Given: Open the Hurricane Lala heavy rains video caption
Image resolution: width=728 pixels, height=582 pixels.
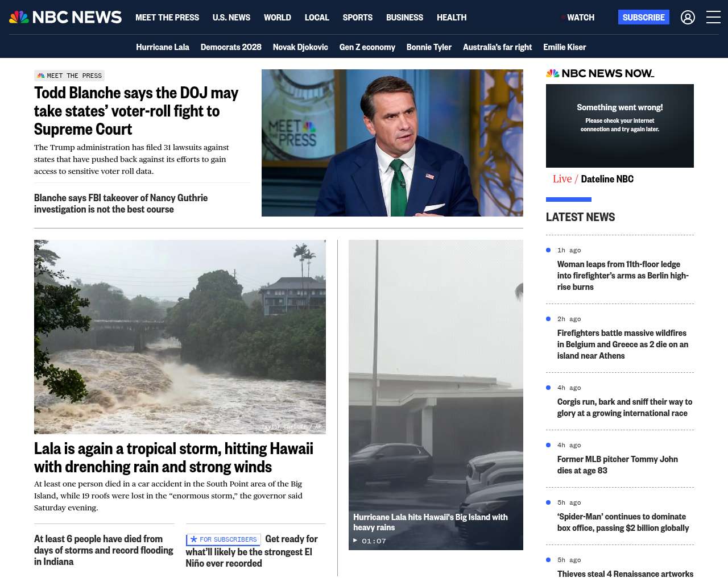Looking at the screenshot, I should [x=431, y=522].
